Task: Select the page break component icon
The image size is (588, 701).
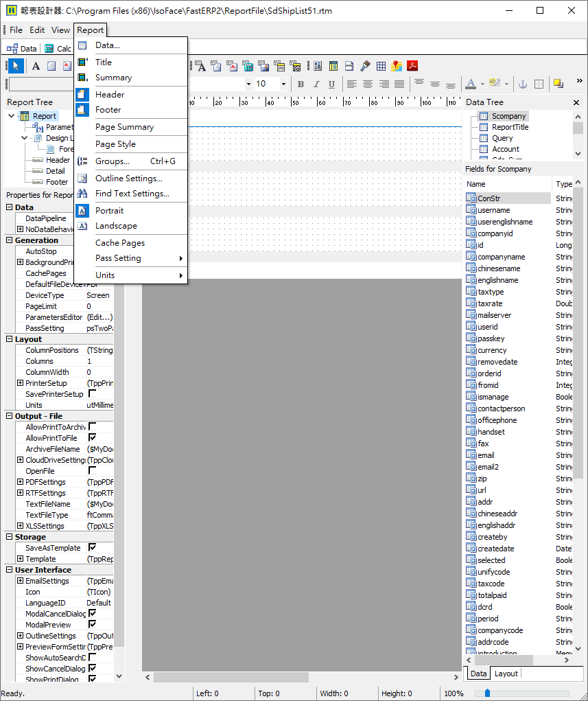Action: coord(349,66)
